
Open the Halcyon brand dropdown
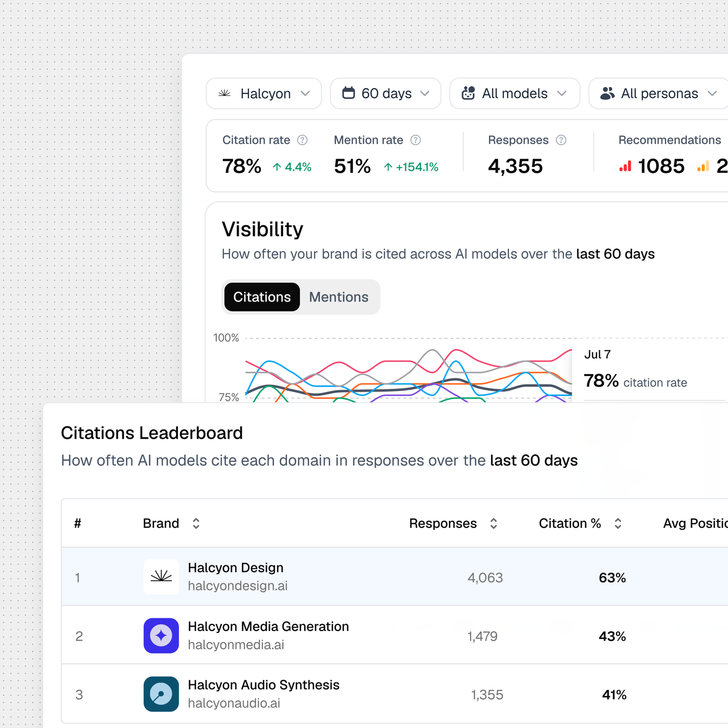point(264,94)
